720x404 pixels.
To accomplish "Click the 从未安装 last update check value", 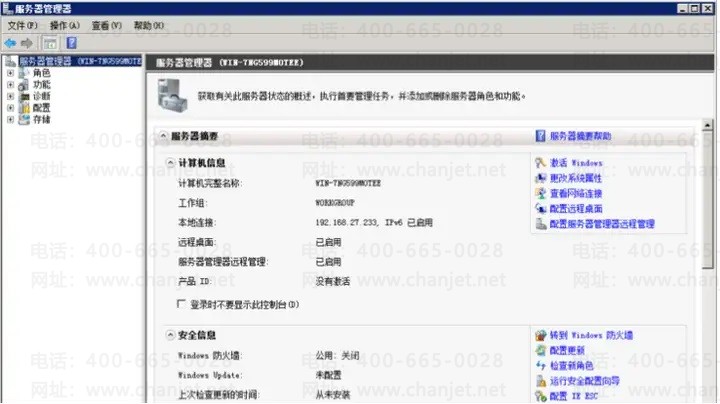I will coord(332,395).
